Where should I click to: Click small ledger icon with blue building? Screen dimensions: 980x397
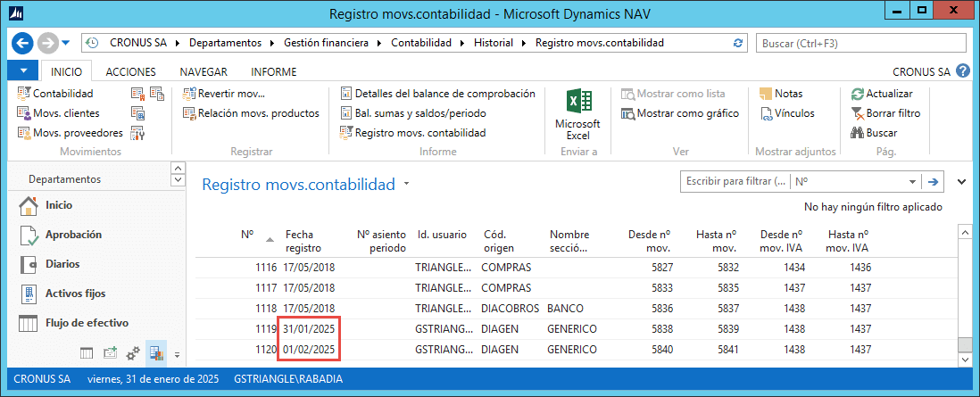click(137, 113)
